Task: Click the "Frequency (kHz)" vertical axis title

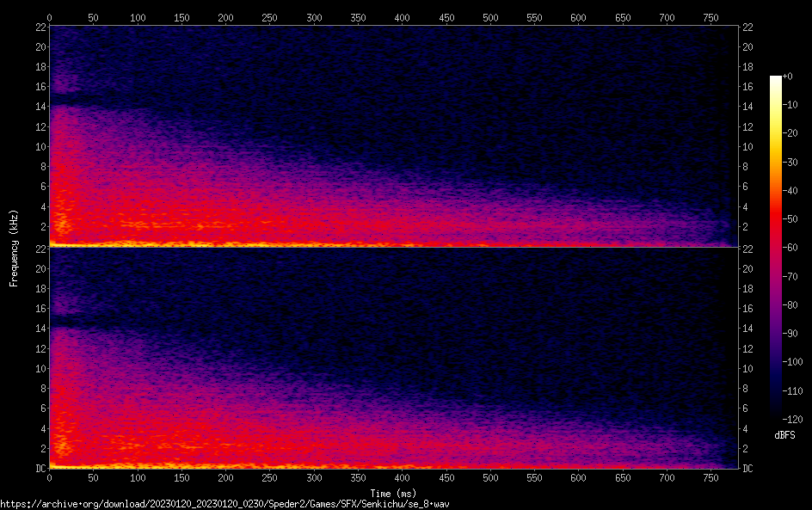Action: tap(14, 247)
